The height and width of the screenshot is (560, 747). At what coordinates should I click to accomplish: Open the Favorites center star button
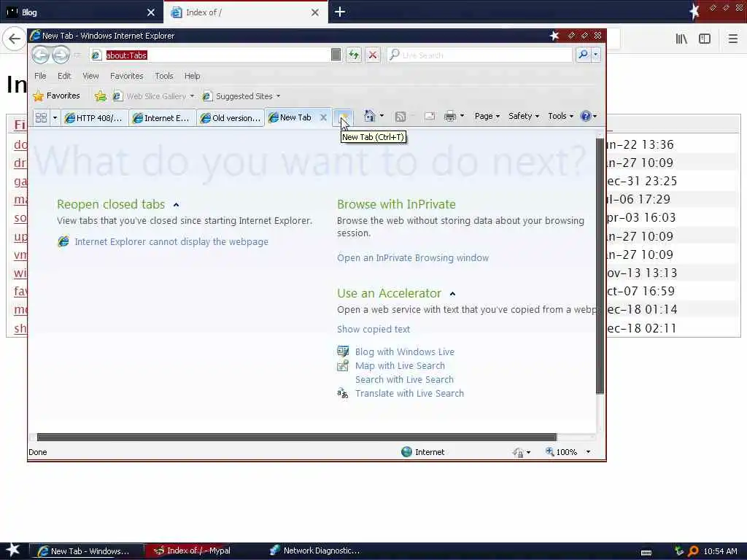(x=56, y=96)
